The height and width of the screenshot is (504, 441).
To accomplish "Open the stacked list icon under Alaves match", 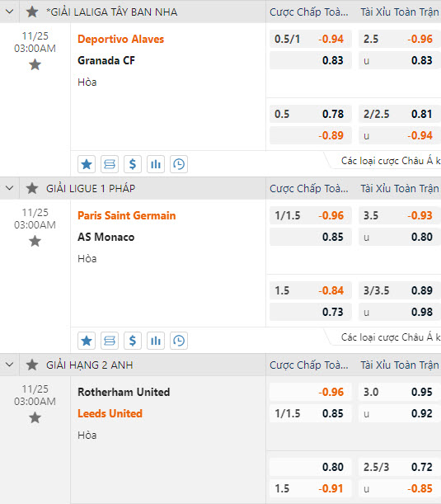I will (109, 164).
